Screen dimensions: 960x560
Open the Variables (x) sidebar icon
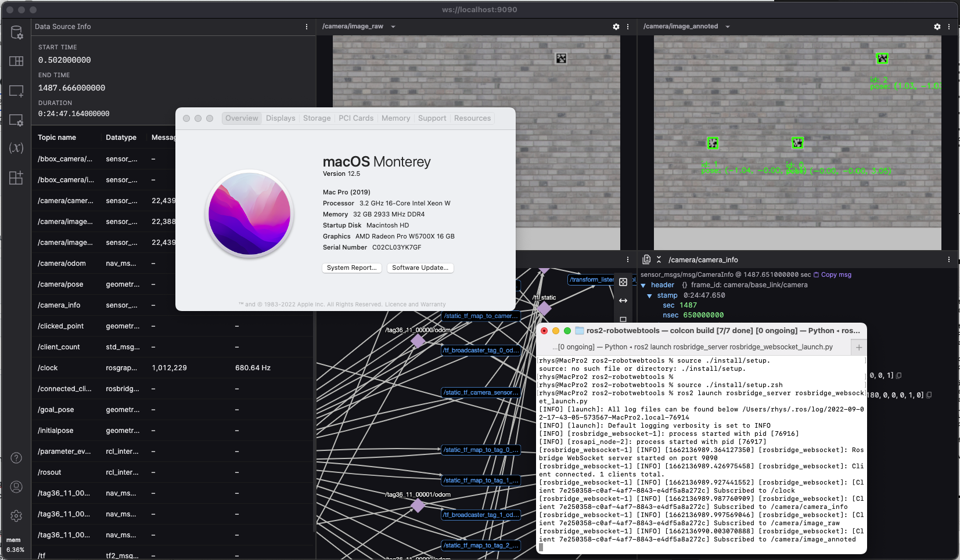(x=16, y=148)
